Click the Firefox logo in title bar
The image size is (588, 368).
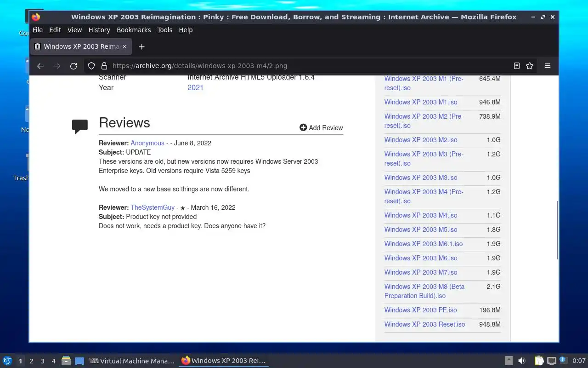point(36,17)
